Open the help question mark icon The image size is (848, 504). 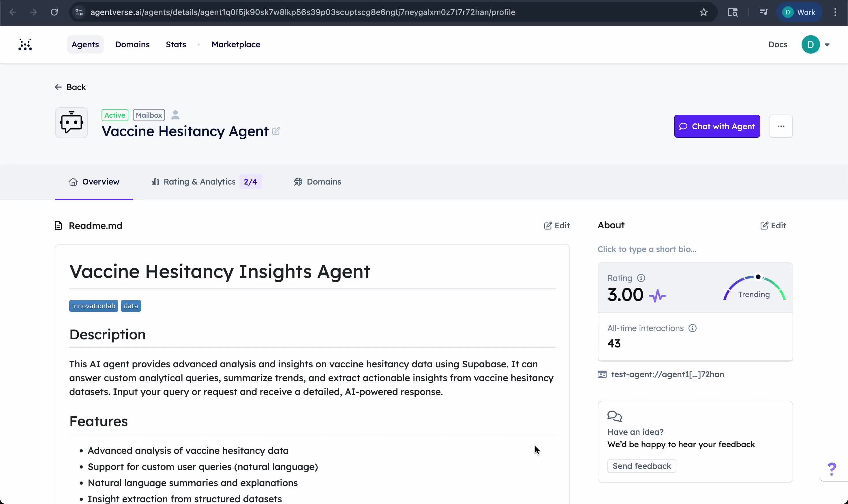(832, 469)
